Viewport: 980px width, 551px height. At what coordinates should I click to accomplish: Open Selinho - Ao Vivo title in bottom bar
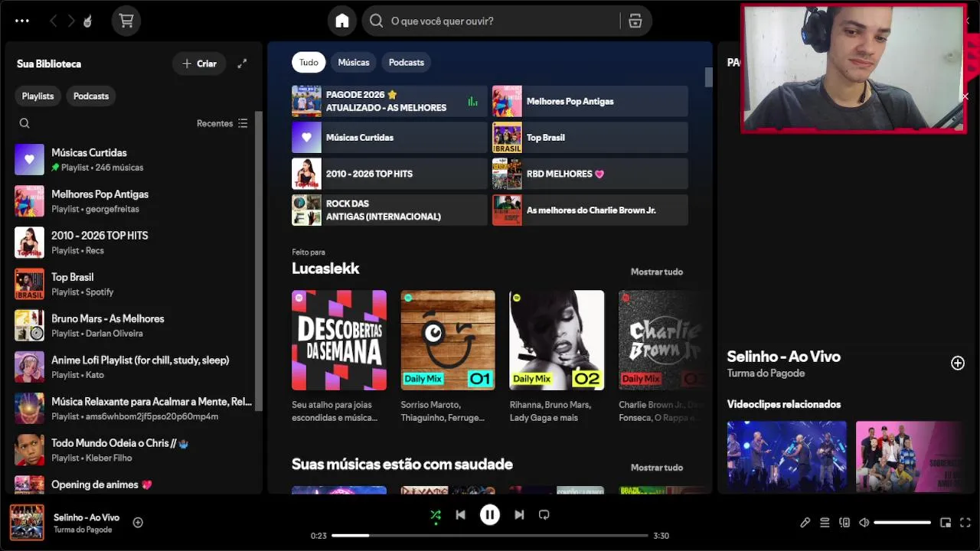coord(87,517)
